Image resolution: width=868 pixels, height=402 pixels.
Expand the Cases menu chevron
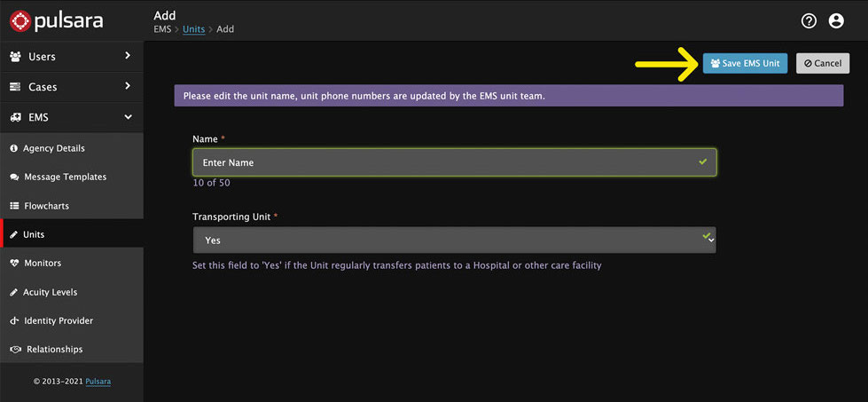coord(128,86)
